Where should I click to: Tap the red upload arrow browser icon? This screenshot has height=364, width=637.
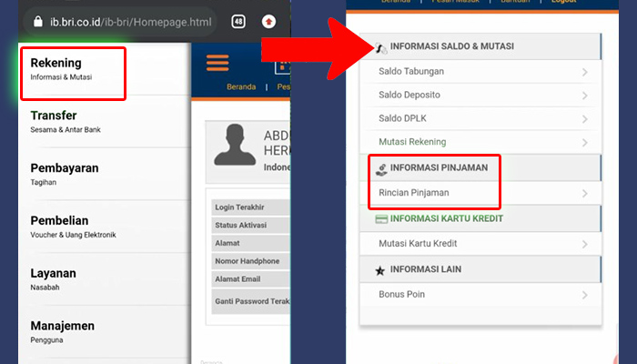[268, 22]
